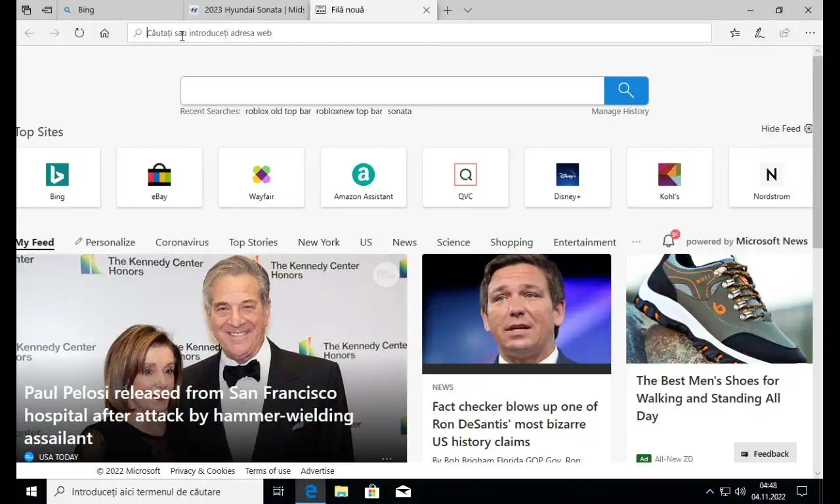Image resolution: width=840 pixels, height=504 pixels.
Task: Open Terms of use link
Action: [x=268, y=471]
